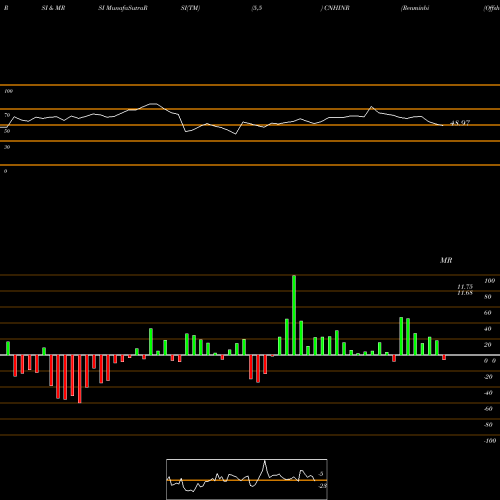Screen dimensions: 500x500
Task: Click the -5 label in mini chart
Action: pos(321,474)
